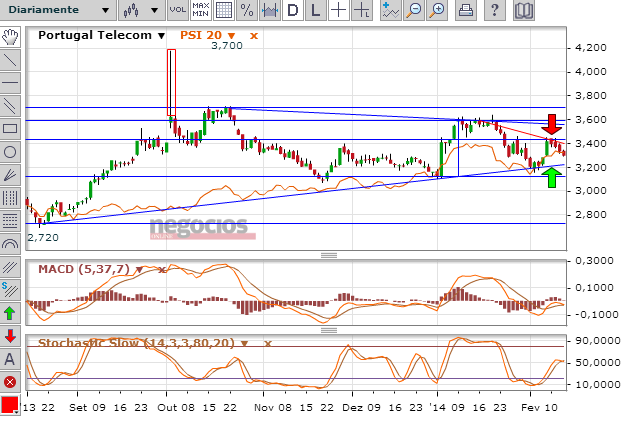Select the hand pan tool
Screen dimensions: 630x421
[10, 37]
